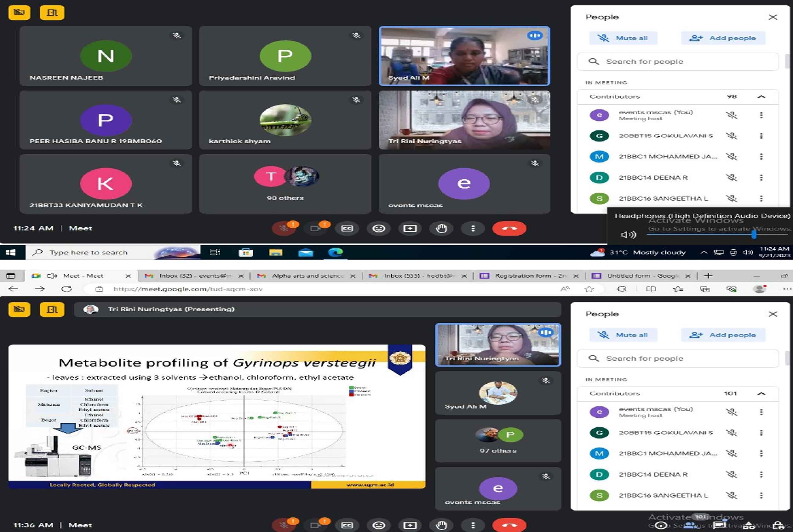Toggle captions in the 11:36 AM meeting toolbar
Viewport: 793px width, 532px height.
(x=347, y=525)
